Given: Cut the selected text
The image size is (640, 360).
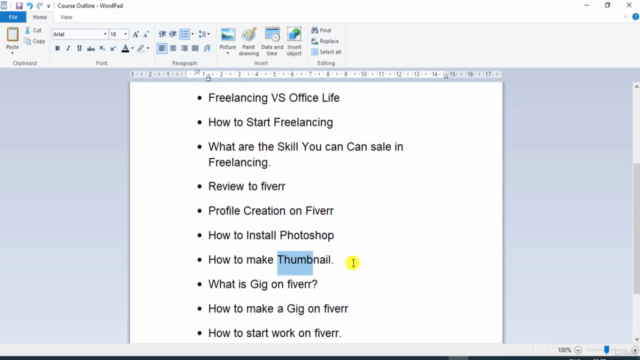Looking at the screenshot, I should coord(33,30).
